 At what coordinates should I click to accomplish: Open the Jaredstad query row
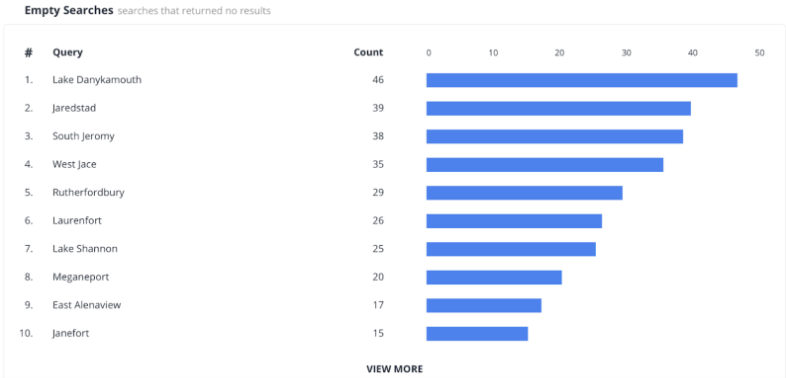74,108
